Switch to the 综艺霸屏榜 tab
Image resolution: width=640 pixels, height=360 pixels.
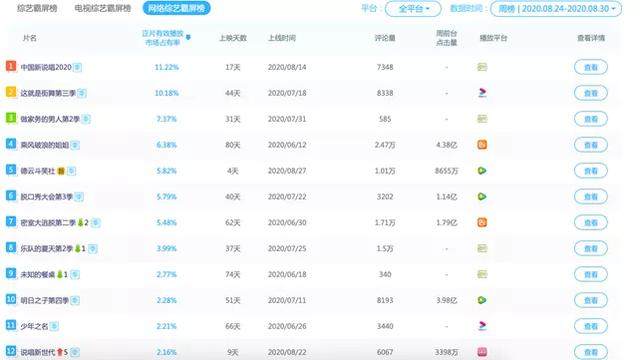click(x=37, y=8)
